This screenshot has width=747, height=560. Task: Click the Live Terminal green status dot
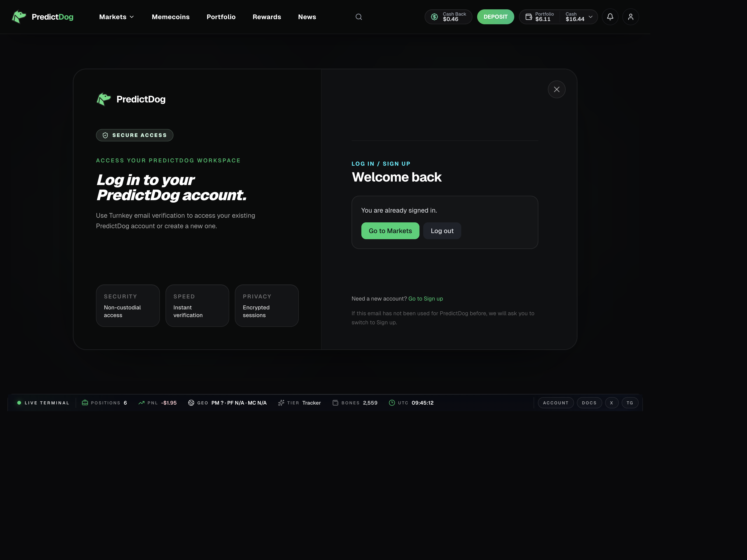tap(19, 403)
